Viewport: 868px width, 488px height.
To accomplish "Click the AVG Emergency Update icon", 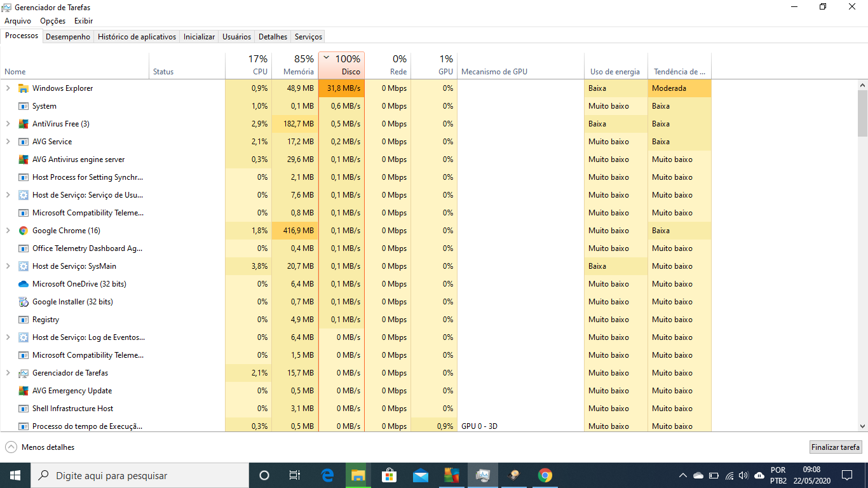I will coord(24,391).
